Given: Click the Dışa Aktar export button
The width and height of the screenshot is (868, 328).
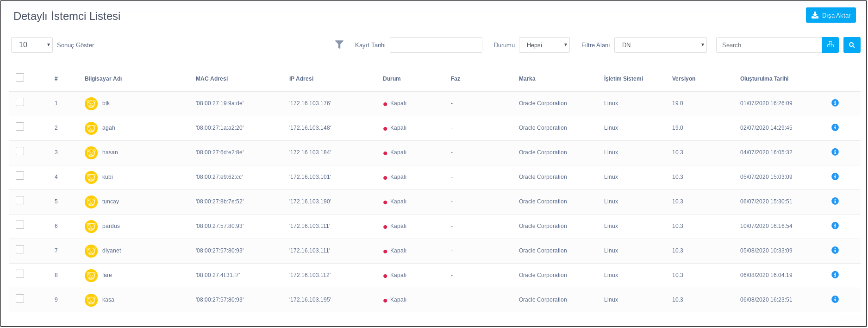Looking at the screenshot, I should (831, 15).
